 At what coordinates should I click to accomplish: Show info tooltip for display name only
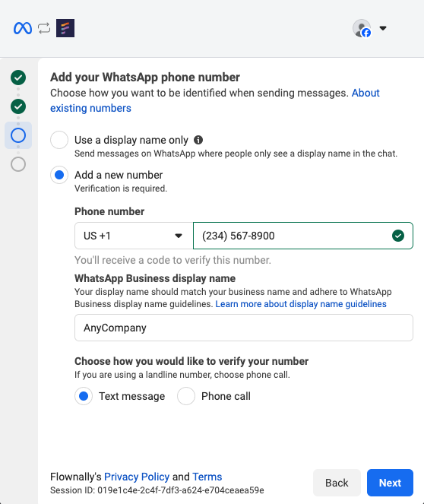pyautogui.click(x=198, y=140)
